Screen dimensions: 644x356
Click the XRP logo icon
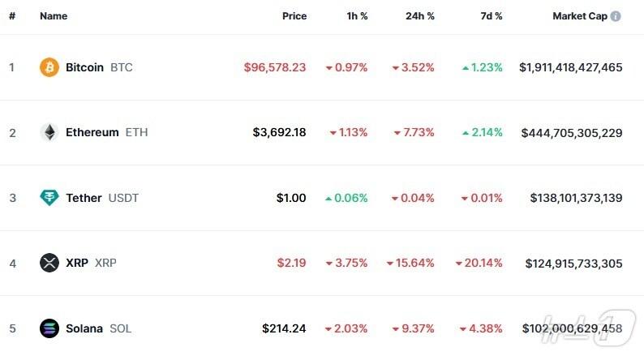[x=49, y=263]
